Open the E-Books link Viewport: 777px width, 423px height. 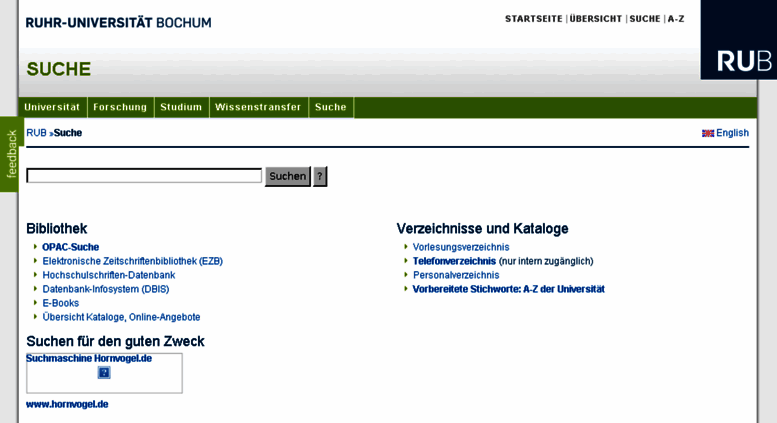coord(60,303)
